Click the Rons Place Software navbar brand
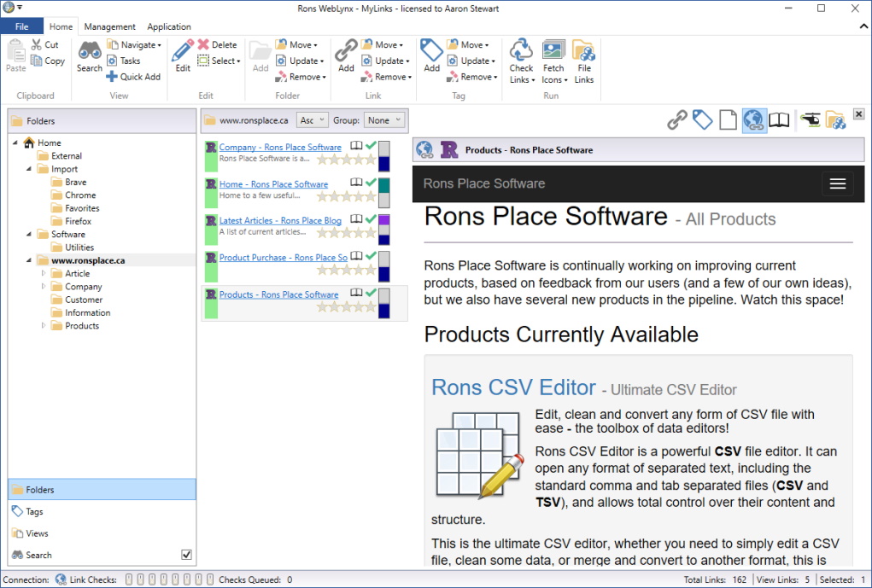The image size is (872, 588). (483, 183)
